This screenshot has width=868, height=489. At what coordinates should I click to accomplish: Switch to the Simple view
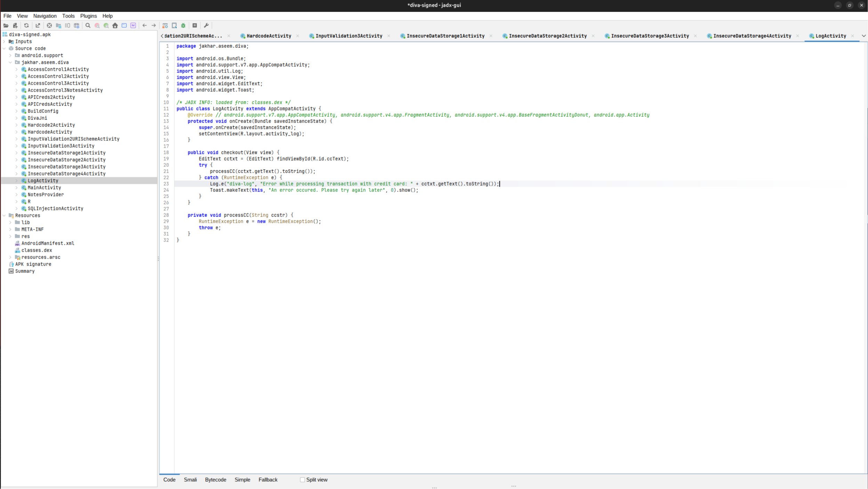tap(242, 480)
